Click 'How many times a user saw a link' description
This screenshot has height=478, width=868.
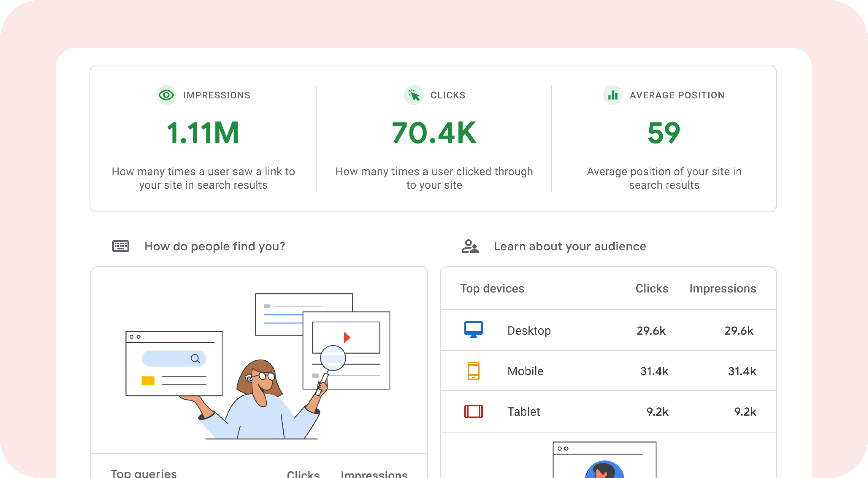click(203, 178)
